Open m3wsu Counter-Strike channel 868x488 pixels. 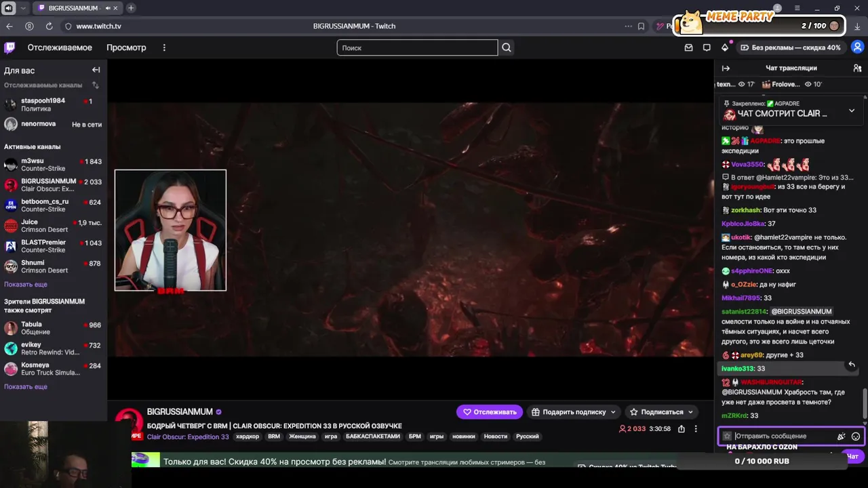coord(54,165)
